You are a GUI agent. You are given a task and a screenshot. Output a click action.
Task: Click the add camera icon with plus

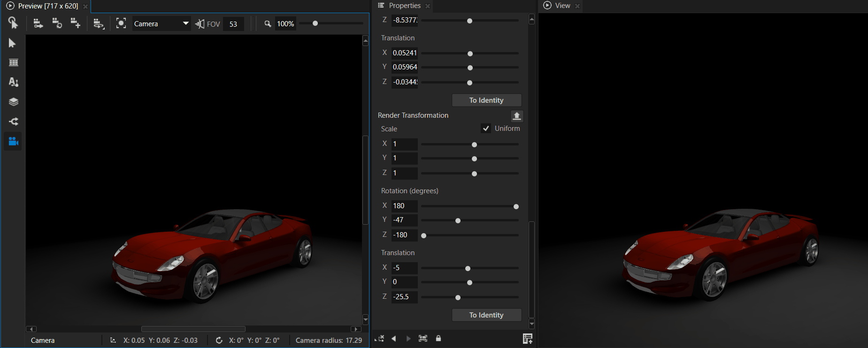tap(75, 23)
